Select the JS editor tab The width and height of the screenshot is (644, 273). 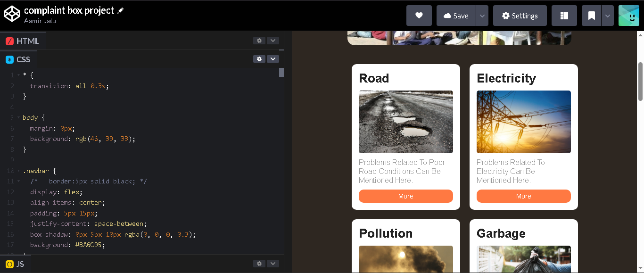click(x=15, y=264)
